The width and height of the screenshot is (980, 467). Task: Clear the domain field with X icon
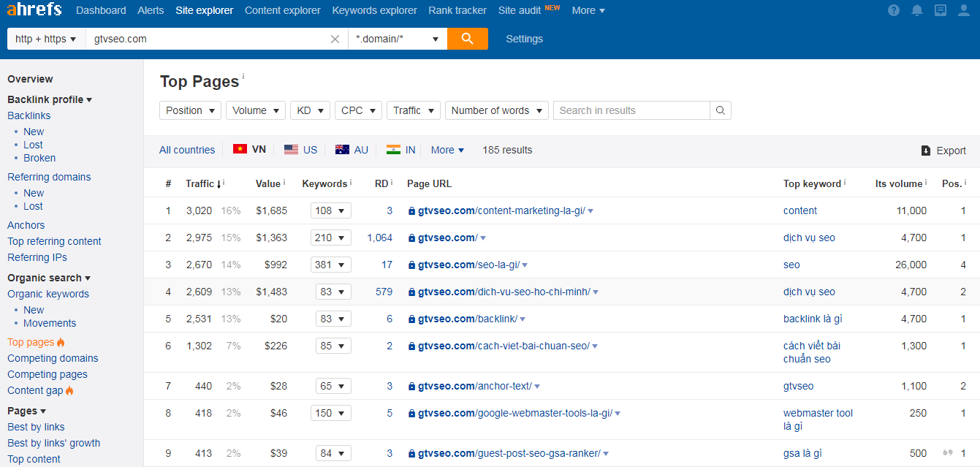click(335, 39)
